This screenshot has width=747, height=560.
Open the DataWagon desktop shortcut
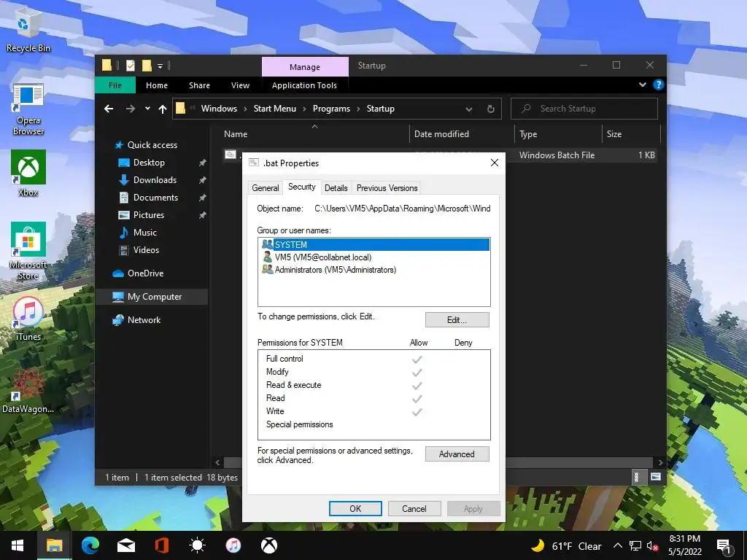coord(28,391)
